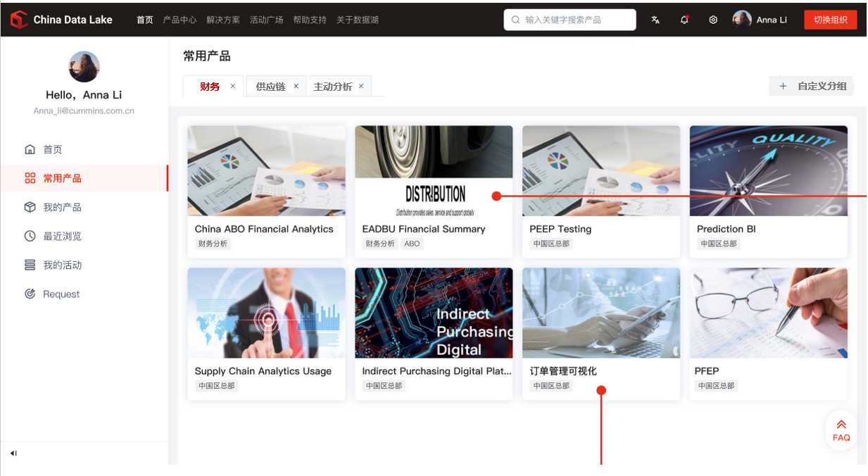Switch to the 主动分析 tab
This screenshot has height=476, width=868.
[x=332, y=87]
